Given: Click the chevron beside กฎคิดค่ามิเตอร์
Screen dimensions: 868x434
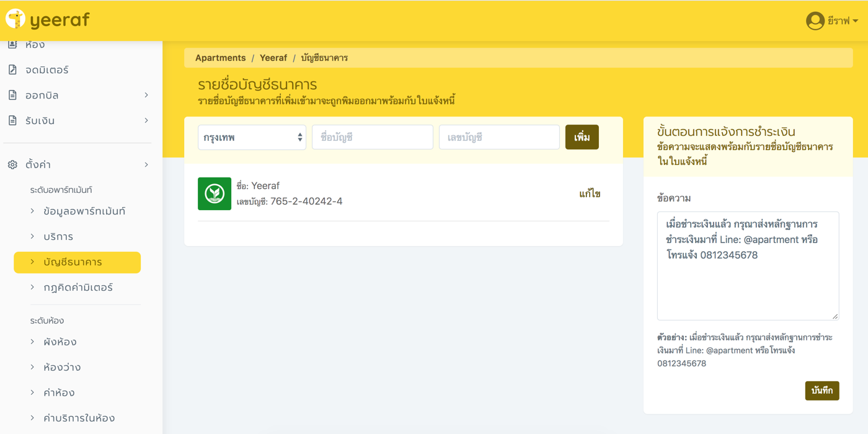Looking at the screenshot, I should [32, 287].
